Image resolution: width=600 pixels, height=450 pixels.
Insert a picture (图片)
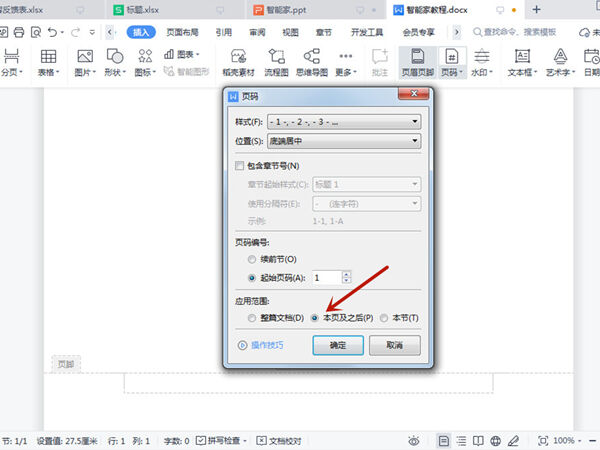pyautogui.click(x=85, y=62)
